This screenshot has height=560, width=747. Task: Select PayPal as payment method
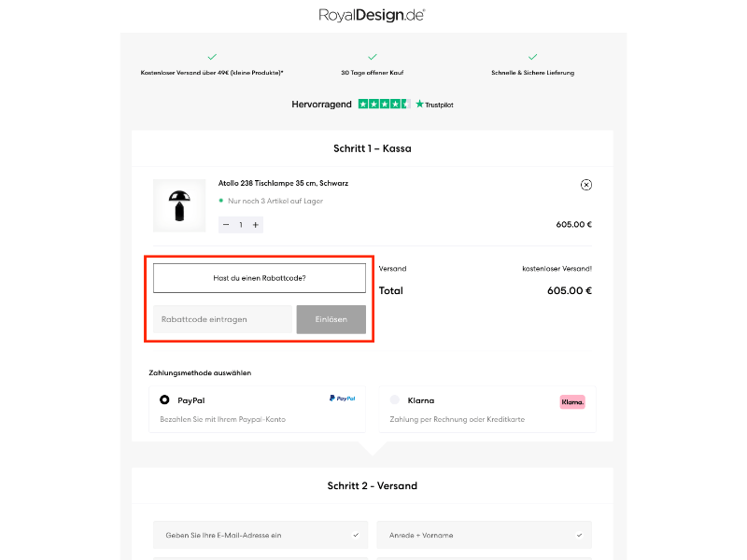coord(164,399)
